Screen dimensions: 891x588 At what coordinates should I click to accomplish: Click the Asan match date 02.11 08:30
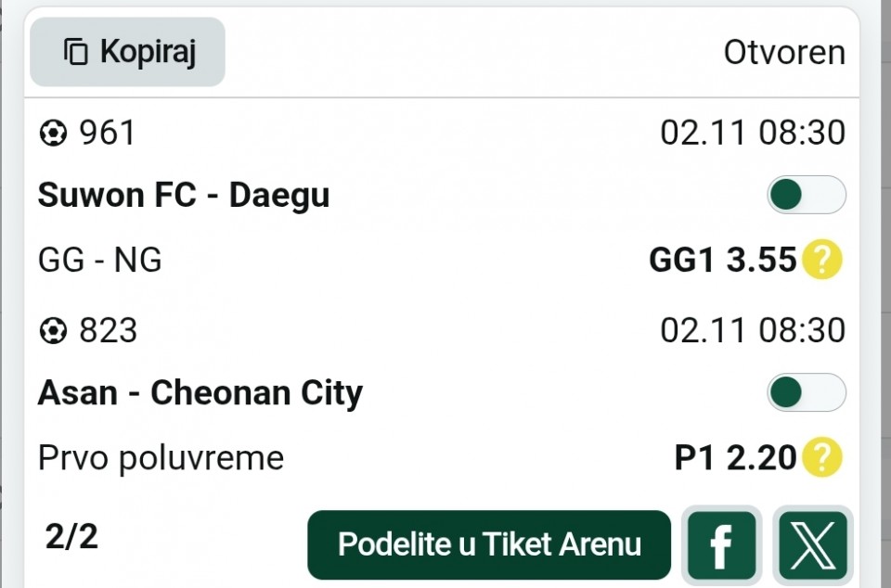(x=753, y=330)
